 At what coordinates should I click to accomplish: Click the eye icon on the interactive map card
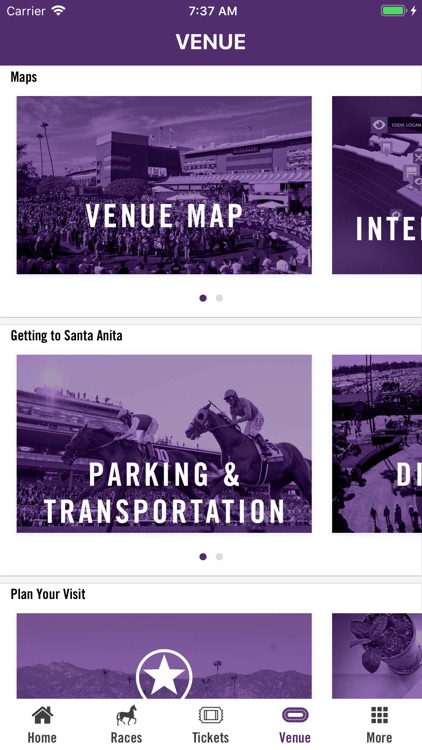click(379, 125)
